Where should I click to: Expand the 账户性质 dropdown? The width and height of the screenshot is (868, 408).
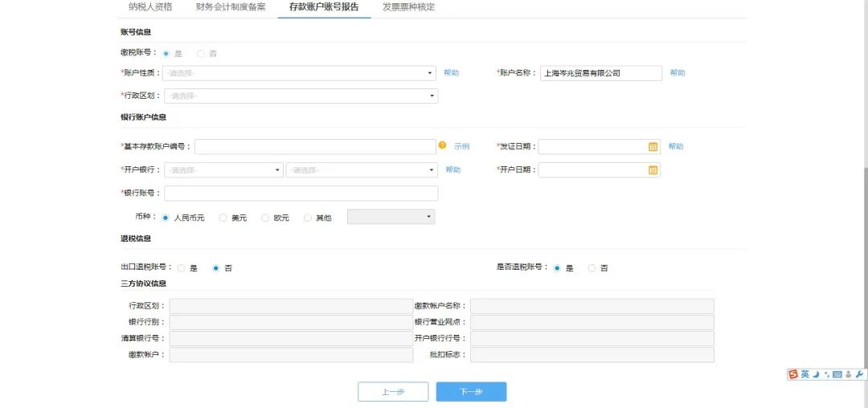[299, 73]
